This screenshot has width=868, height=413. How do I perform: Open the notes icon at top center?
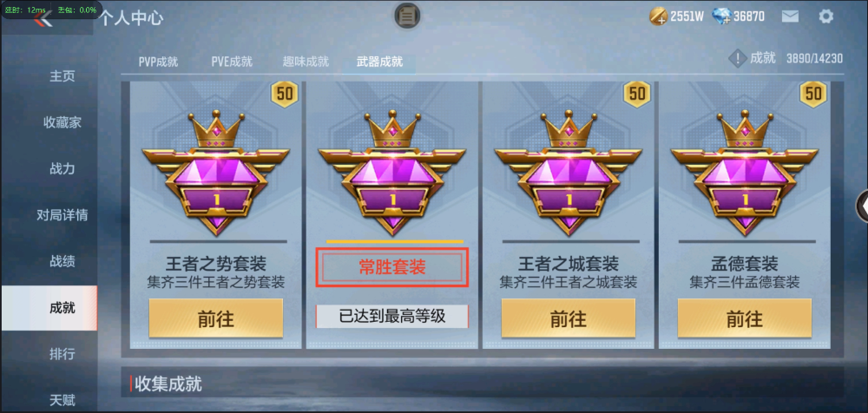[x=407, y=16]
